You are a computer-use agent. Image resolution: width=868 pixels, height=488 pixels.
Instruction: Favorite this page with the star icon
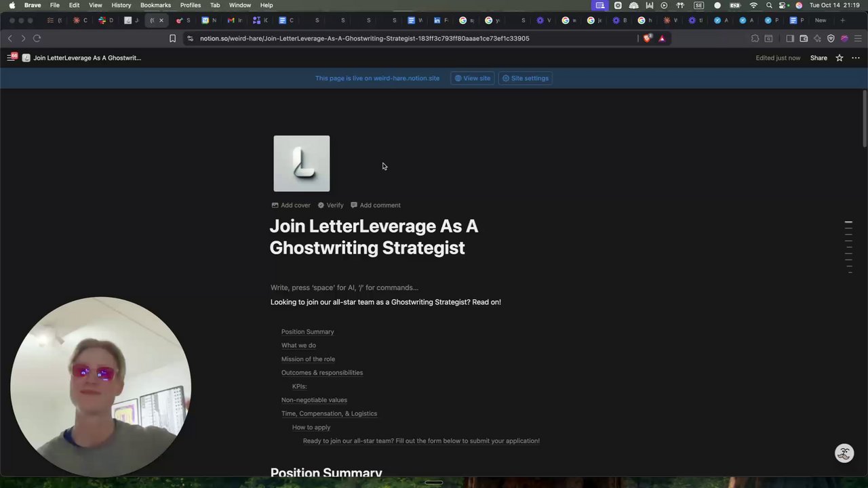[x=840, y=58]
